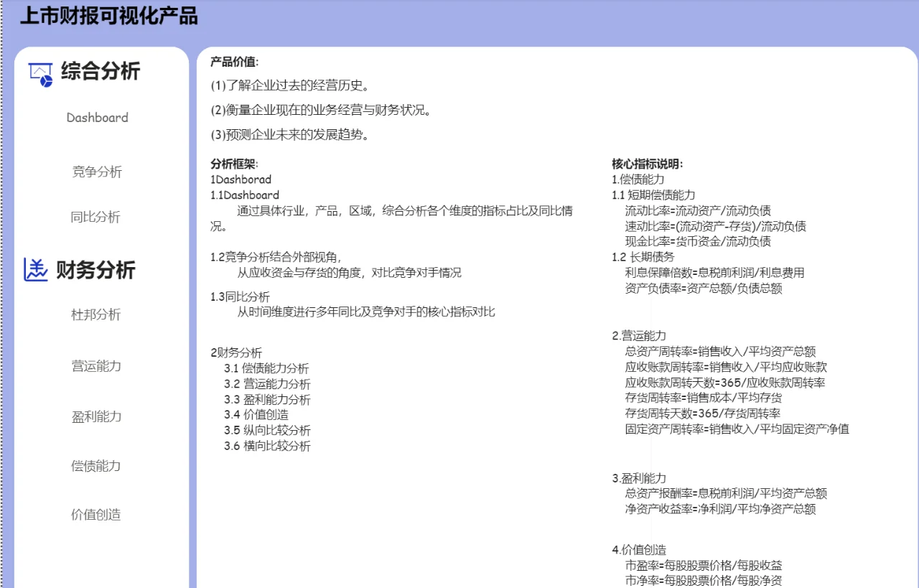
Task: Click the 3.5 纵向比较分析 list entry
Action: click(x=267, y=431)
